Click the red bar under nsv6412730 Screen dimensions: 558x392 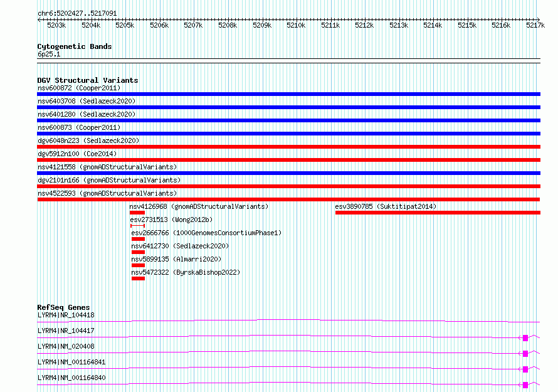(138, 252)
